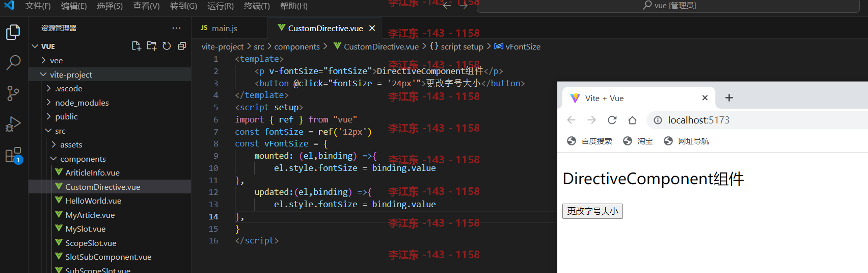Open HelloWorld.vue from file tree
Screen dimensions: 868x273
(x=110, y=201)
